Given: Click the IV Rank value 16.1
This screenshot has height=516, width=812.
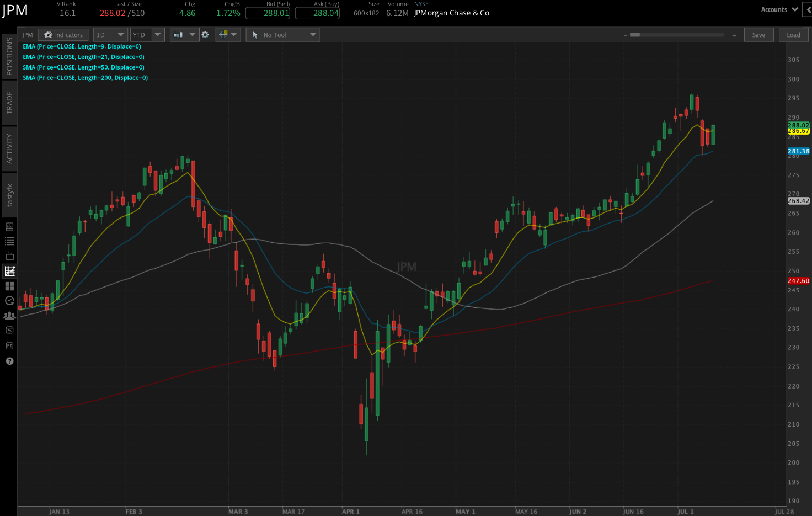Looking at the screenshot, I should coord(67,13).
